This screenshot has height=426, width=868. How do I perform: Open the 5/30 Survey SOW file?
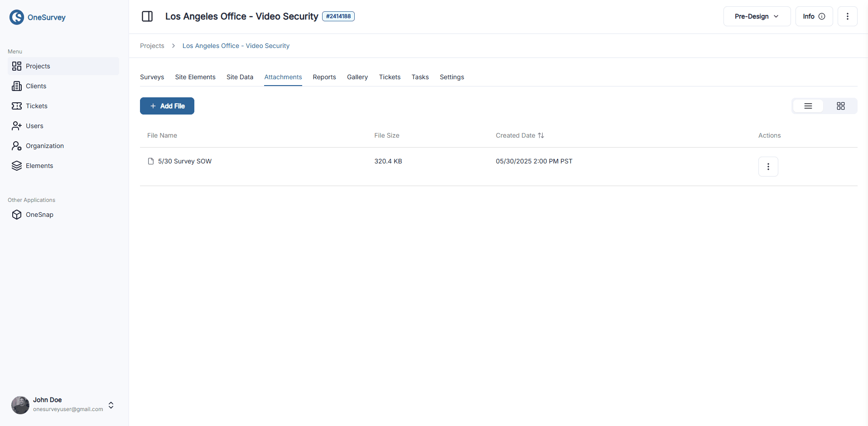184,161
